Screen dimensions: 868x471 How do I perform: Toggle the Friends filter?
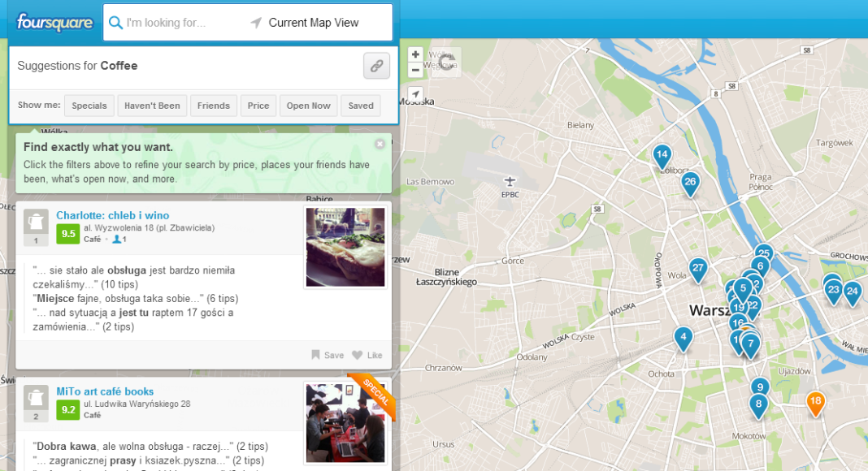214,106
